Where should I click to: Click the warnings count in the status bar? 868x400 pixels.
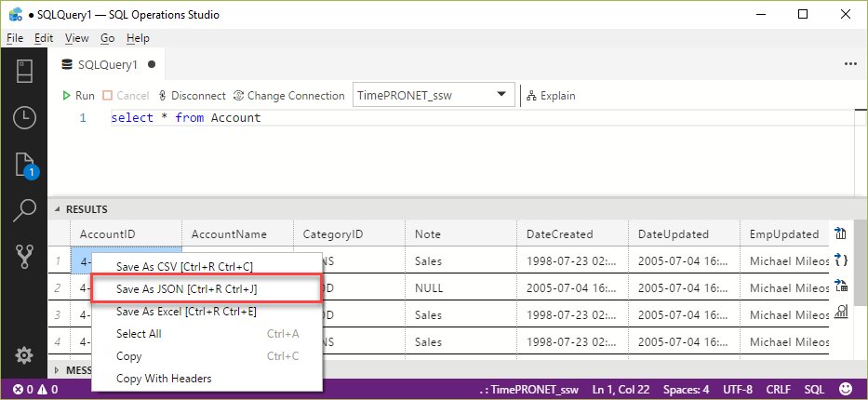pyautogui.click(x=47, y=390)
